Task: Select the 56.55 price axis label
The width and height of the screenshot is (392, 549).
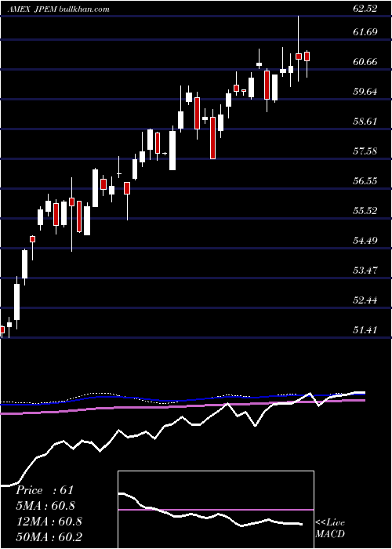Action: click(365, 181)
